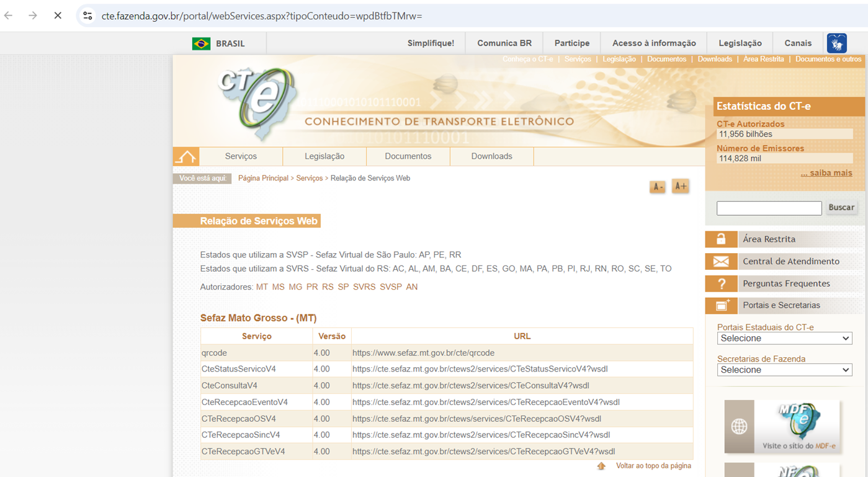The width and height of the screenshot is (868, 477).
Task: Open the Downloads main menu tab
Action: tap(491, 156)
